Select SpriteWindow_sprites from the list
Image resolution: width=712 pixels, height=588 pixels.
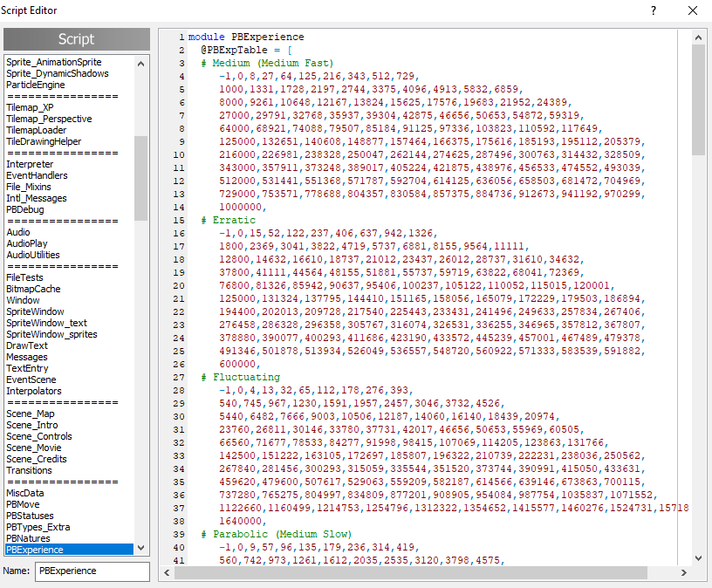(51, 334)
